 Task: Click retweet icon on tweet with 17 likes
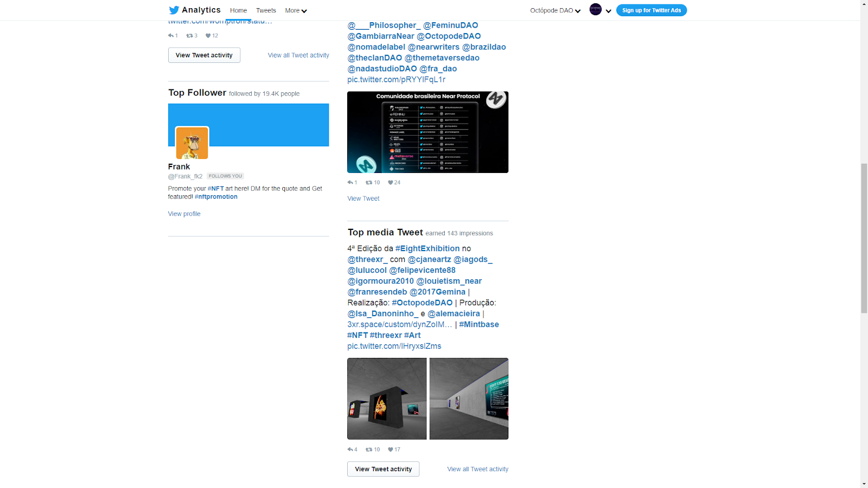369,450
